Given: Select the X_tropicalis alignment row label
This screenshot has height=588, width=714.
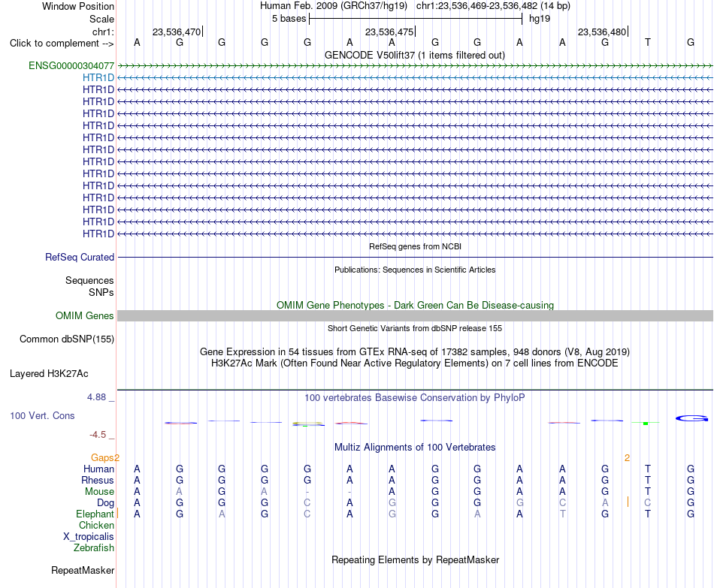Looking at the screenshot, I should click(89, 537).
